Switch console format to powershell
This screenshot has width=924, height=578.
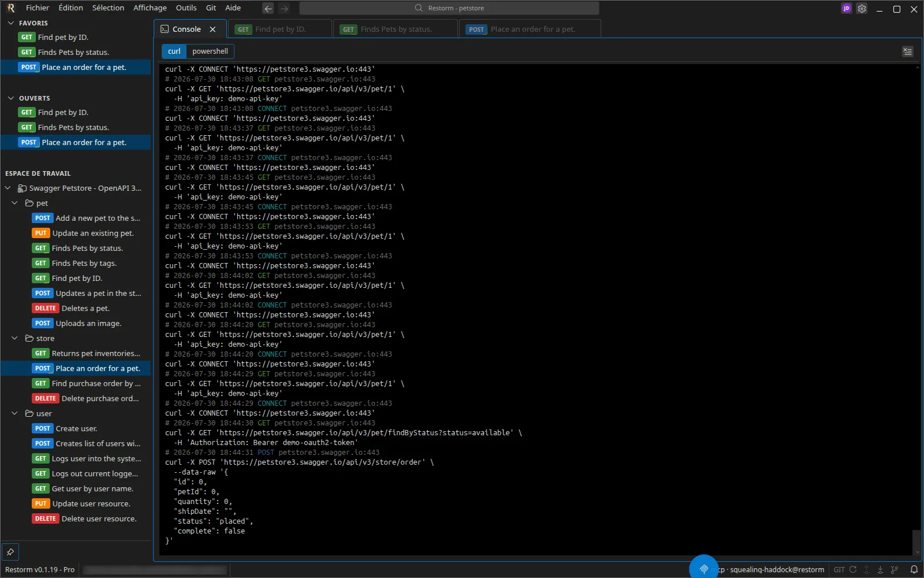coord(210,51)
